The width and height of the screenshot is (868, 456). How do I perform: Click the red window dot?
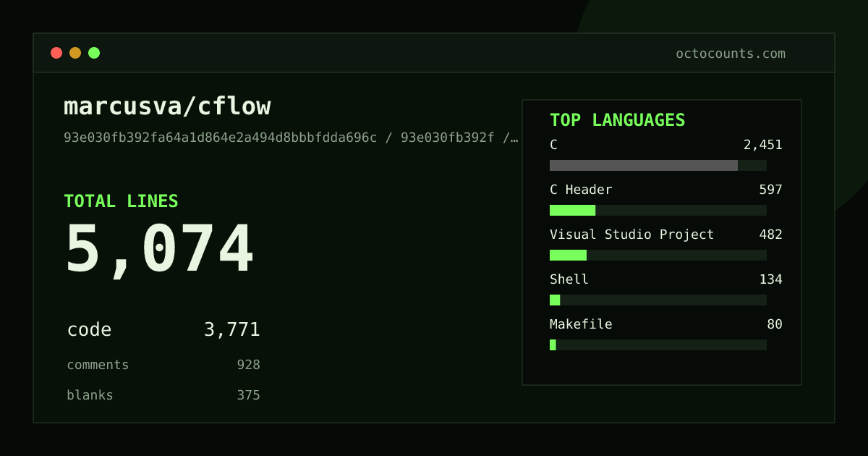tap(56, 53)
